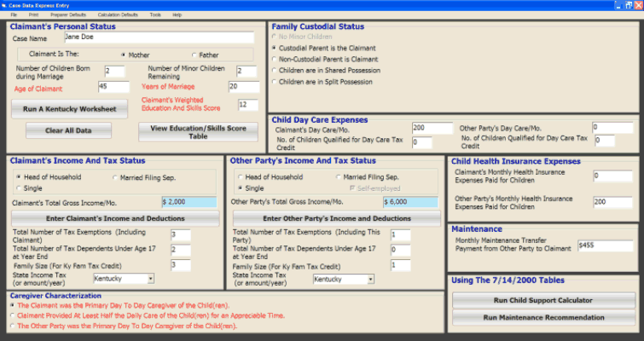Click Run A Kentucky Worksheet button

click(69, 108)
